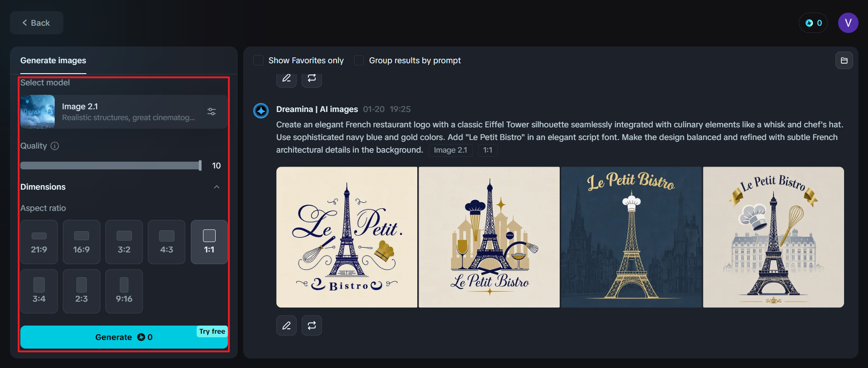This screenshot has width=868, height=368.
Task: Select the 21:9 aspect ratio
Action: pyautogui.click(x=39, y=242)
